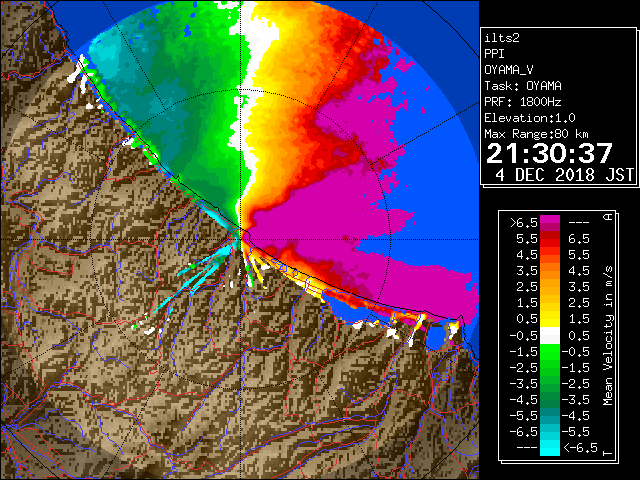Click the 'Mean Velocity in m/s' legend title
The image size is (640, 480).
point(608,336)
